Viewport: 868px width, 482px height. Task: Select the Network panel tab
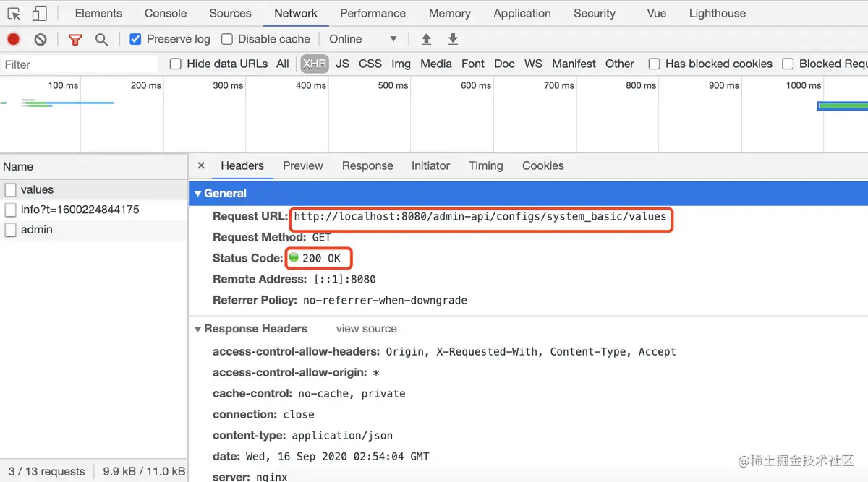pyautogui.click(x=296, y=13)
